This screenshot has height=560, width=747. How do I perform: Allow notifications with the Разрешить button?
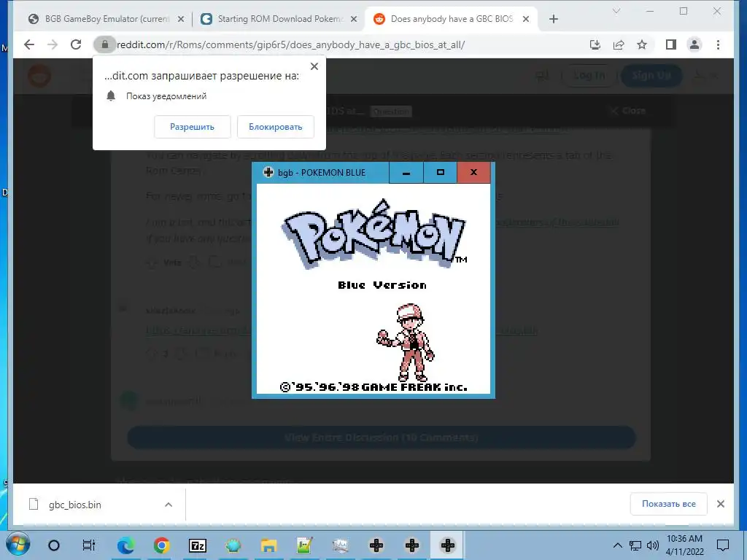tap(193, 127)
